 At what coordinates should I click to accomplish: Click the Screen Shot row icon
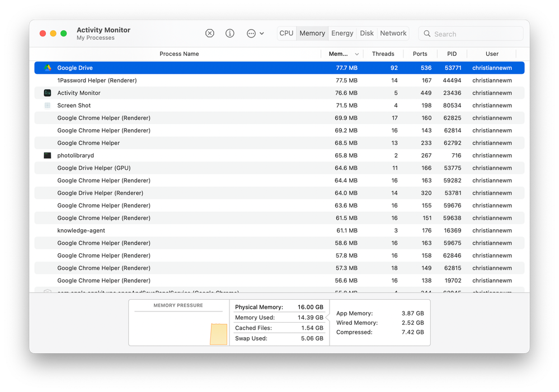click(x=48, y=106)
